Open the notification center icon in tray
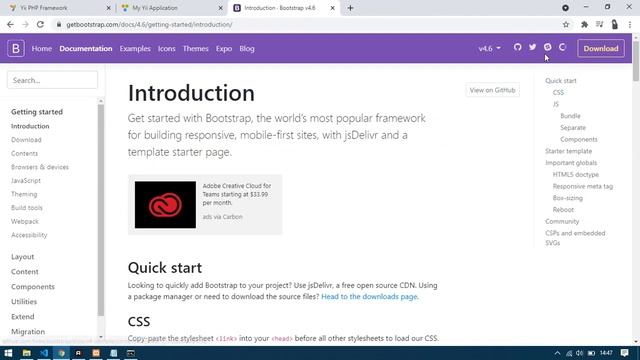 (624, 353)
